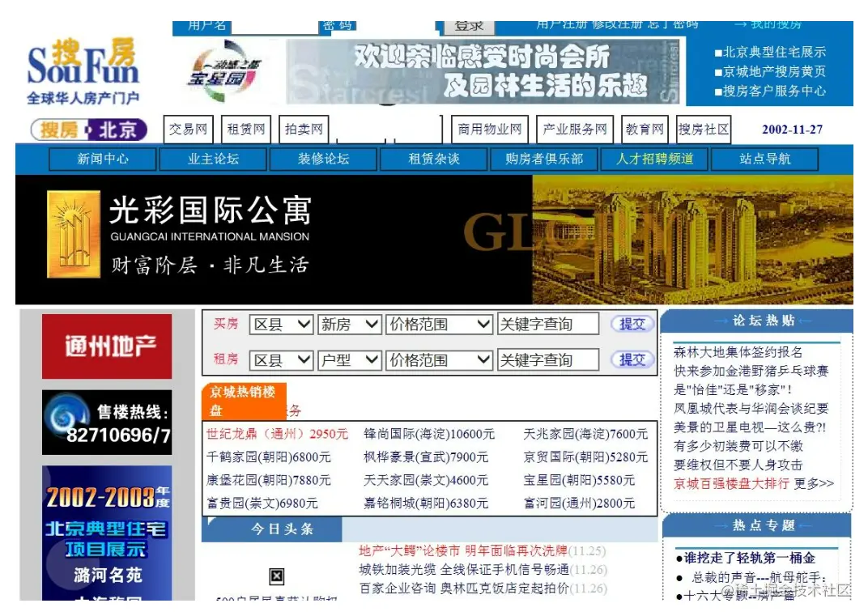Open the 买房 区县 dropdown
Viewport: 868px width, 616px height.
[x=281, y=325]
